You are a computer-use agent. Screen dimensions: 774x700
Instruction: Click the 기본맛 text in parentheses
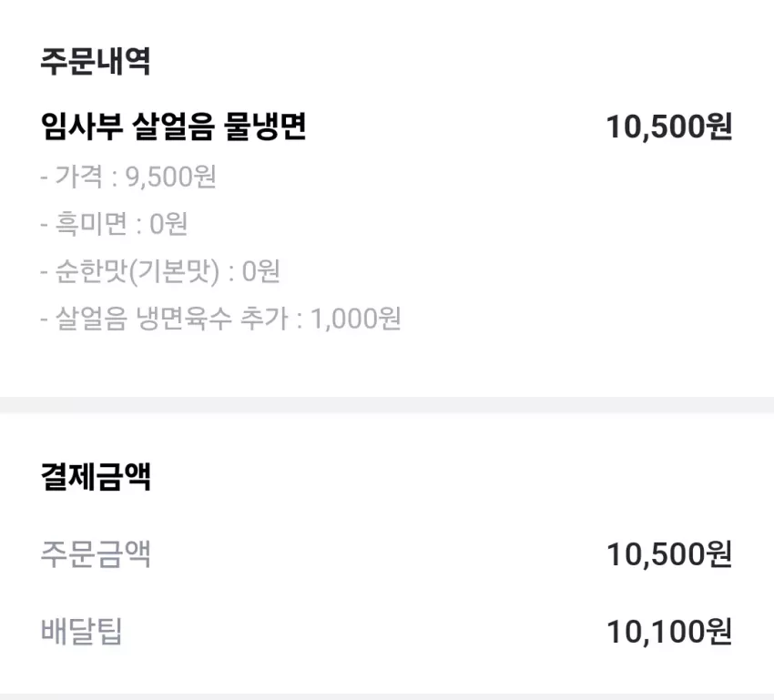[x=174, y=271]
